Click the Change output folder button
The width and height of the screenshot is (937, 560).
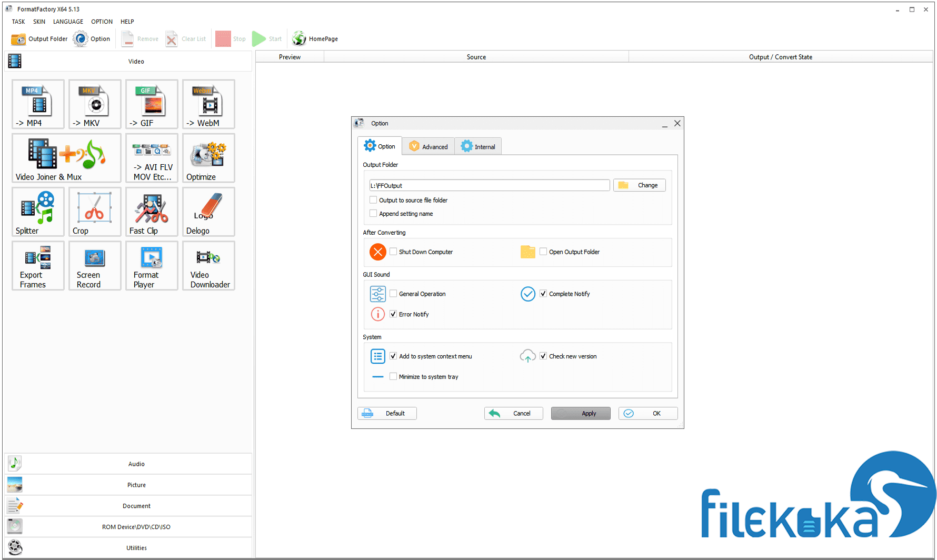click(640, 185)
